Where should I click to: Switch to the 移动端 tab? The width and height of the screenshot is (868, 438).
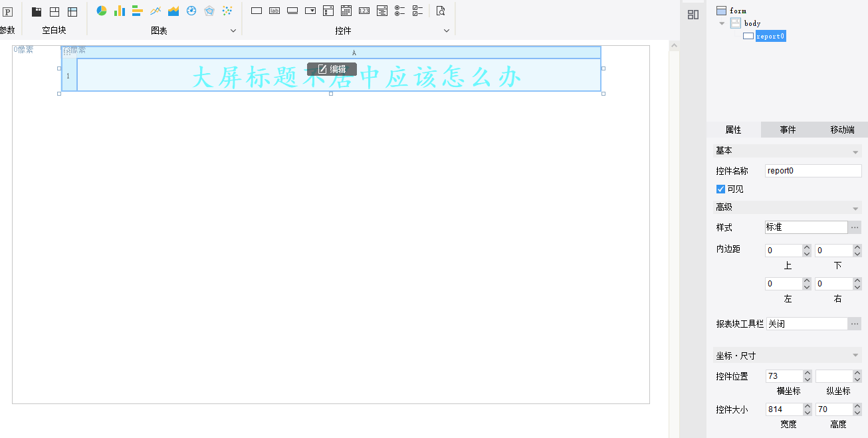[842, 130]
